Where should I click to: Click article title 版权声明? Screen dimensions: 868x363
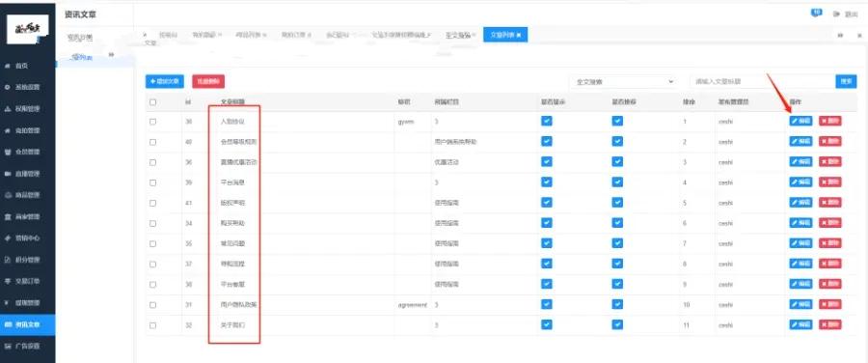232,203
